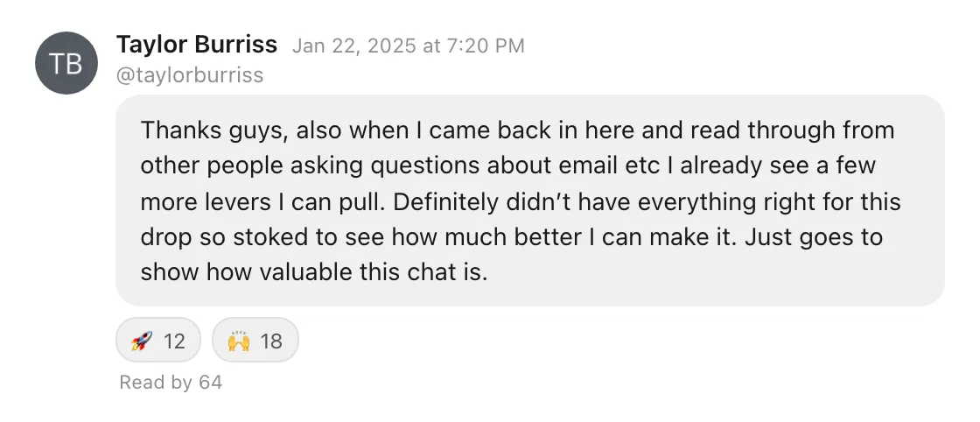Click the TB avatar circle
Image resolution: width=980 pixels, height=422 pixels.
coord(66,63)
